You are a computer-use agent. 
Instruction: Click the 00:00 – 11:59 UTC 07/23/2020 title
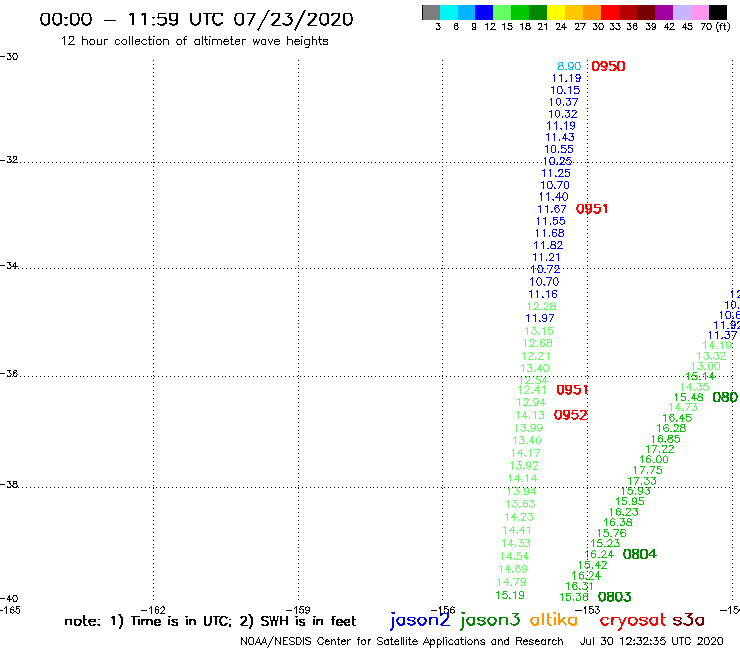(196, 20)
